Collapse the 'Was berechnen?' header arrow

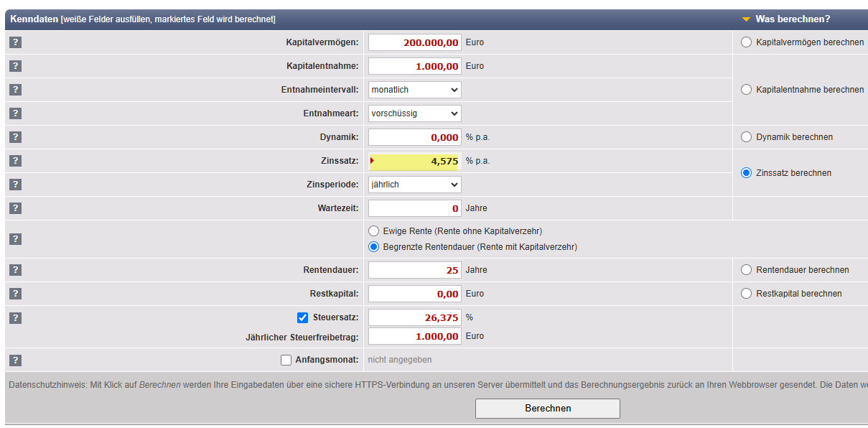pyautogui.click(x=746, y=19)
